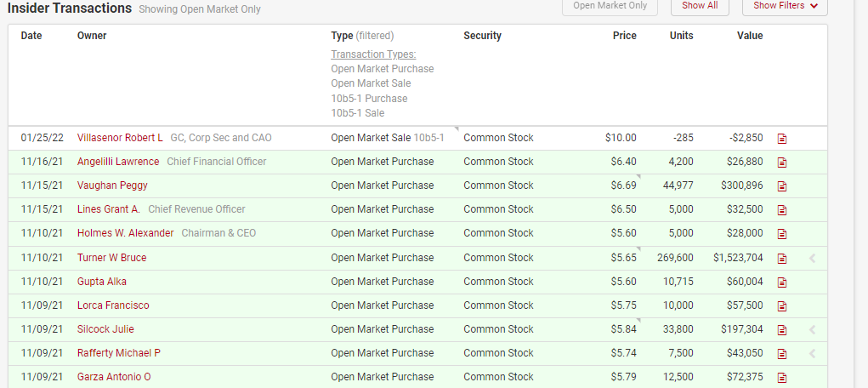Open filing document icon for Holmes W. Alexander row
Image resolution: width=868 pixels, height=388 pixels.
[x=782, y=234]
